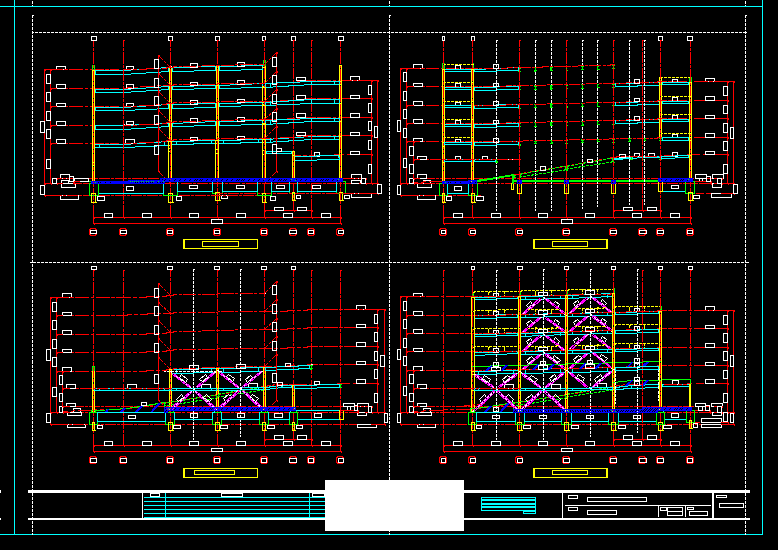The image size is (778, 550).
Task: Pick the blue ground beam in top-left elevation
Action: pyautogui.click(x=216, y=181)
